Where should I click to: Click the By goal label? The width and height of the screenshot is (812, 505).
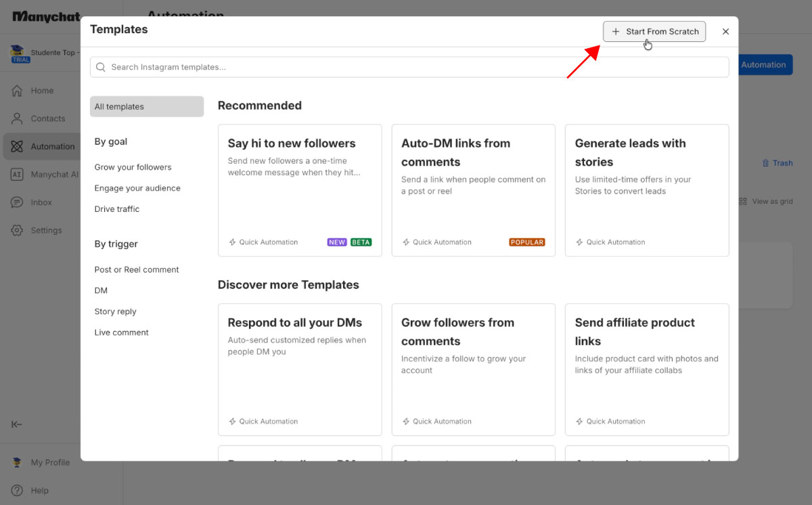pos(111,141)
